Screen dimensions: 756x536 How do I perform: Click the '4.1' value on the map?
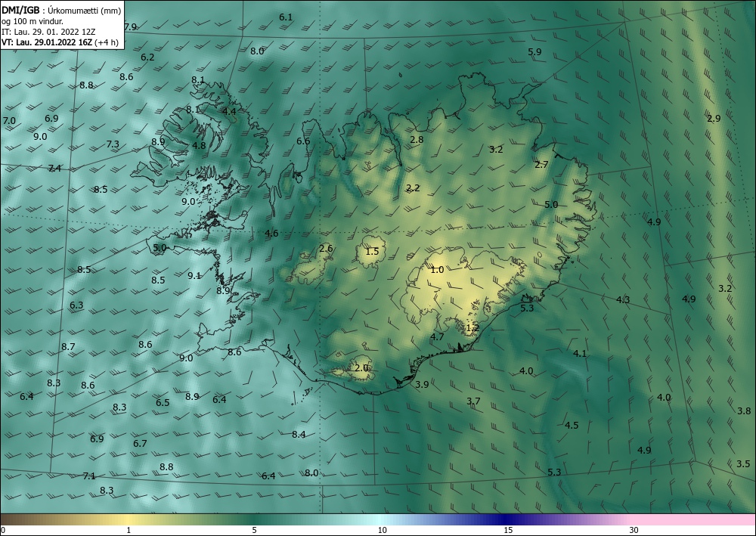(580, 353)
